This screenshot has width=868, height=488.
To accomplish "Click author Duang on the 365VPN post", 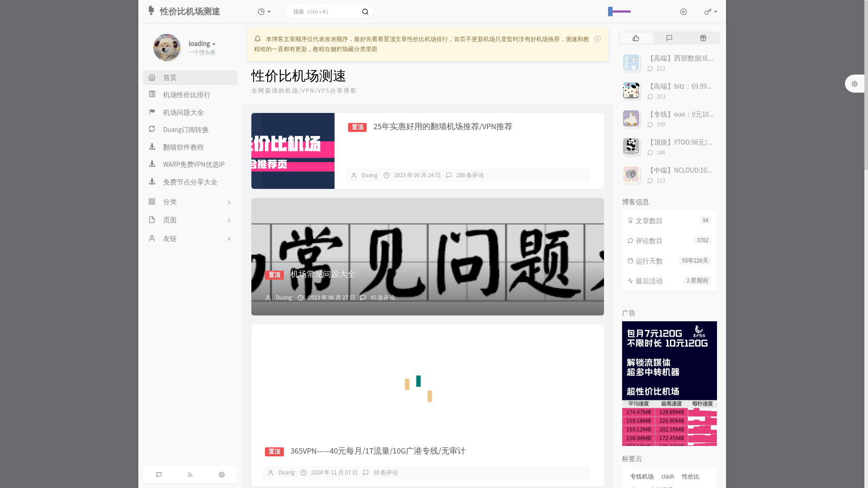I will click(286, 473).
